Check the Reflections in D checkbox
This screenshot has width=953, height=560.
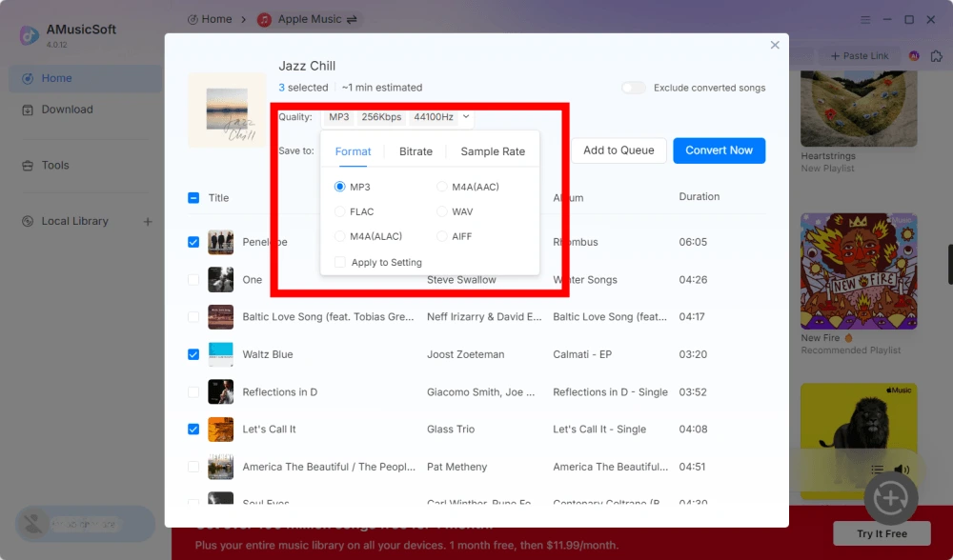point(193,391)
